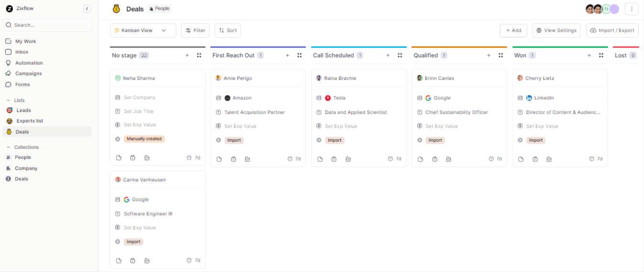
Task: Add a deal in the Won column
Action: click(589, 56)
